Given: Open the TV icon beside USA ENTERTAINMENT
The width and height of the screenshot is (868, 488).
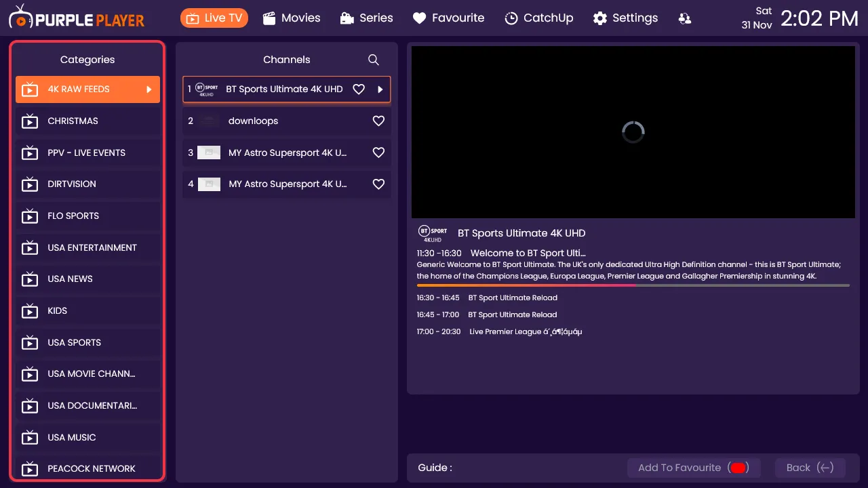Looking at the screenshot, I should (30, 247).
